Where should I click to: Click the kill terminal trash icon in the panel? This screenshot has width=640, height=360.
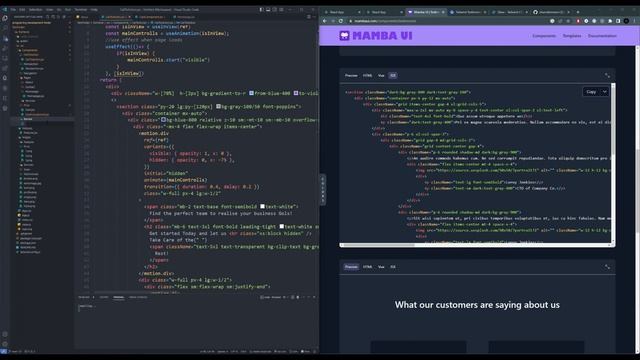coord(298,297)
